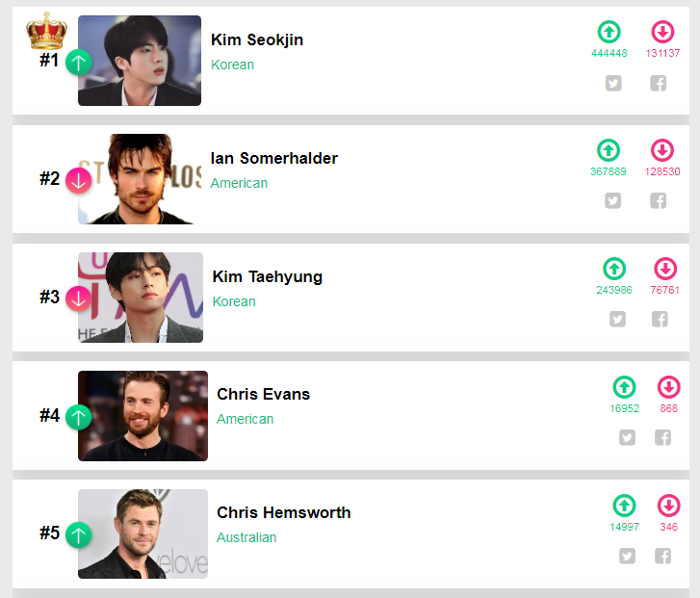Upvote Chris Hemsworth with green arrow

pyautogui.click(x=624, y=506)
